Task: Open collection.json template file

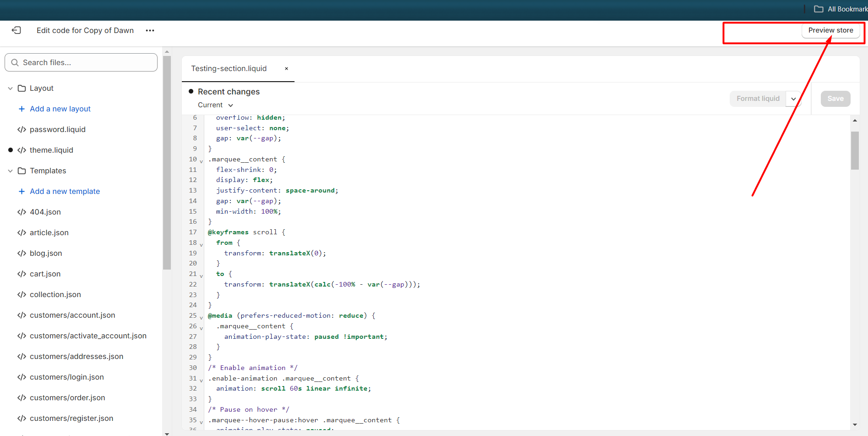Action: click(x=55, y=294)
